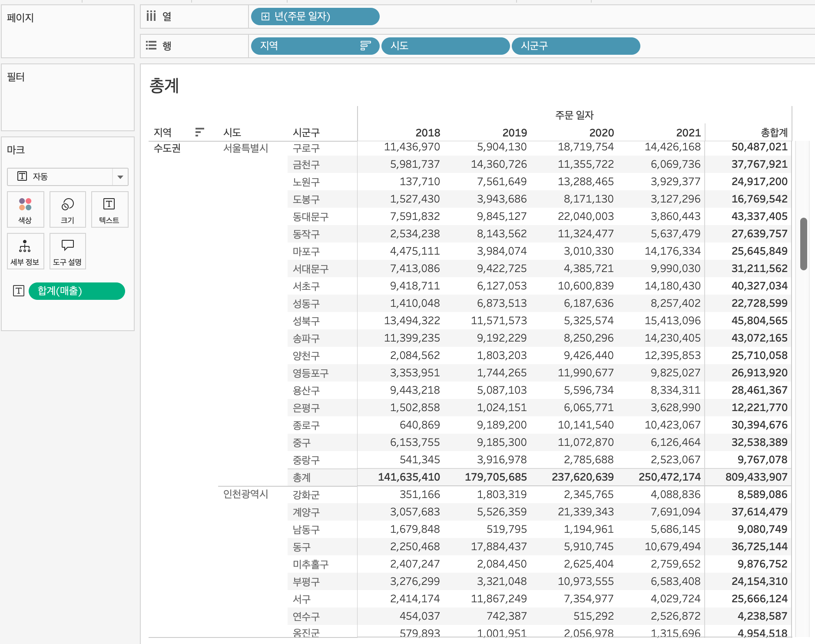This screenshot has height=644, width=815.
Task: Click the 총계 sheet title
Action: tap(164, 86)
